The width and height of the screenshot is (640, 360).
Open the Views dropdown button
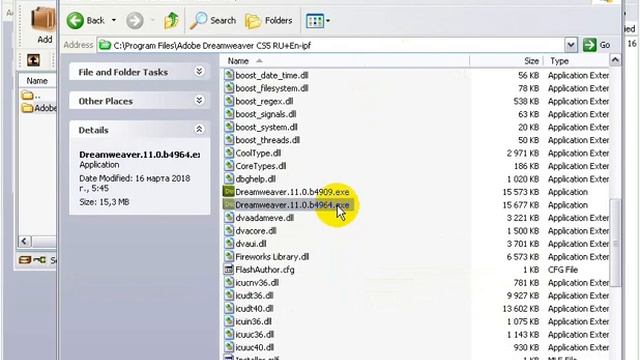tap(318, 21)
